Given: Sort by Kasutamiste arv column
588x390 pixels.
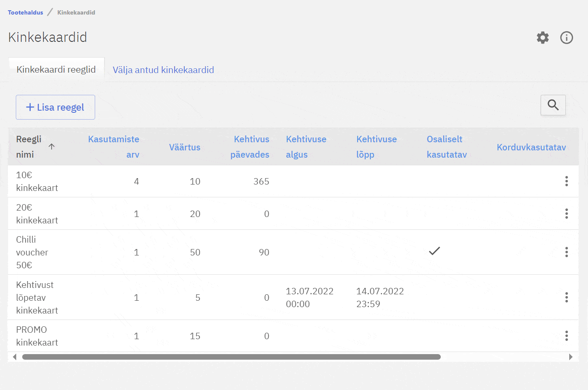Looking at the screenshot, I should (114, 147).
